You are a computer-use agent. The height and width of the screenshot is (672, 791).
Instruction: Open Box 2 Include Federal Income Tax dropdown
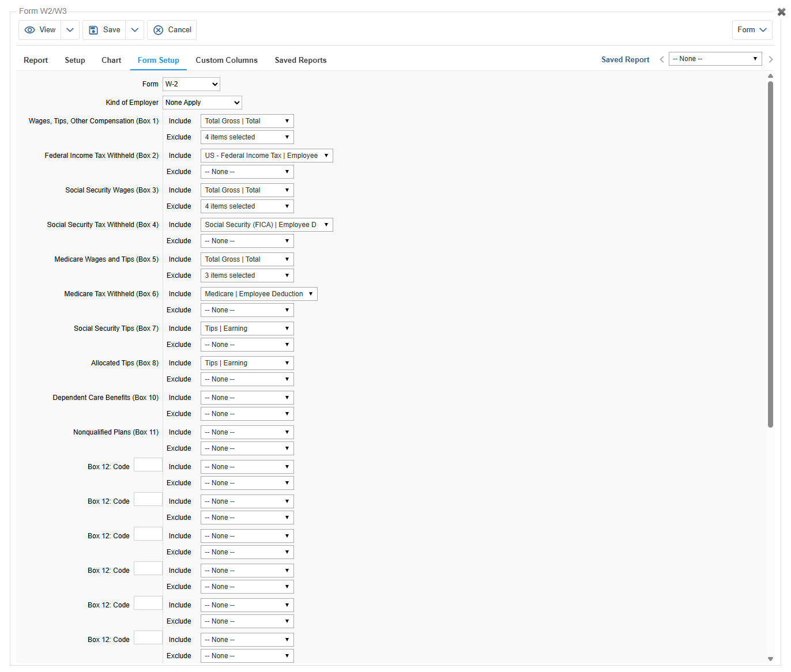coord(267,156)
